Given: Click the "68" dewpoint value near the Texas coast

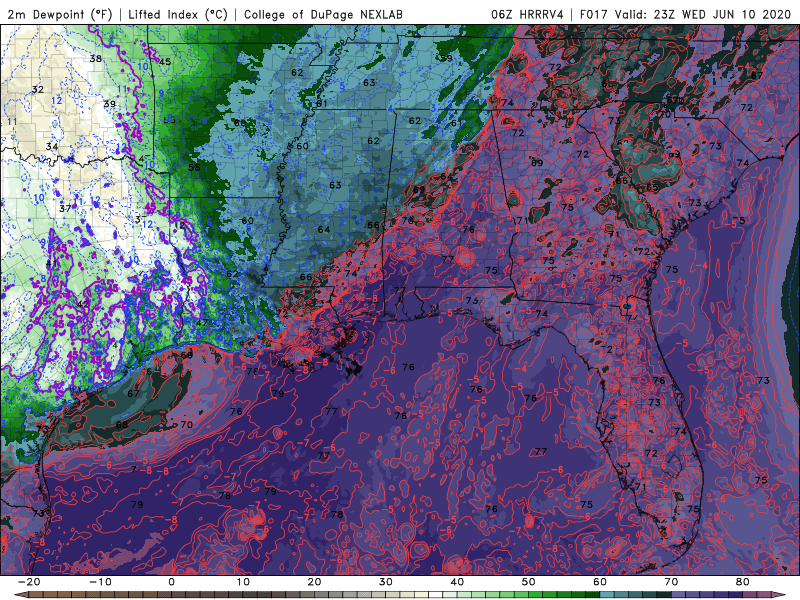Looking at the screenshot, I should click(x=122, y=424).
